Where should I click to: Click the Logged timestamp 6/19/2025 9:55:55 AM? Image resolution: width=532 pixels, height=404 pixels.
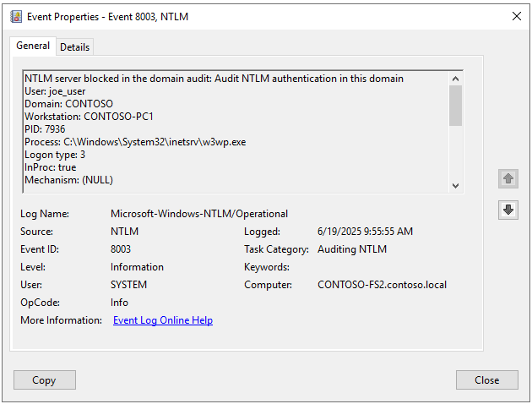click(365, 232)
